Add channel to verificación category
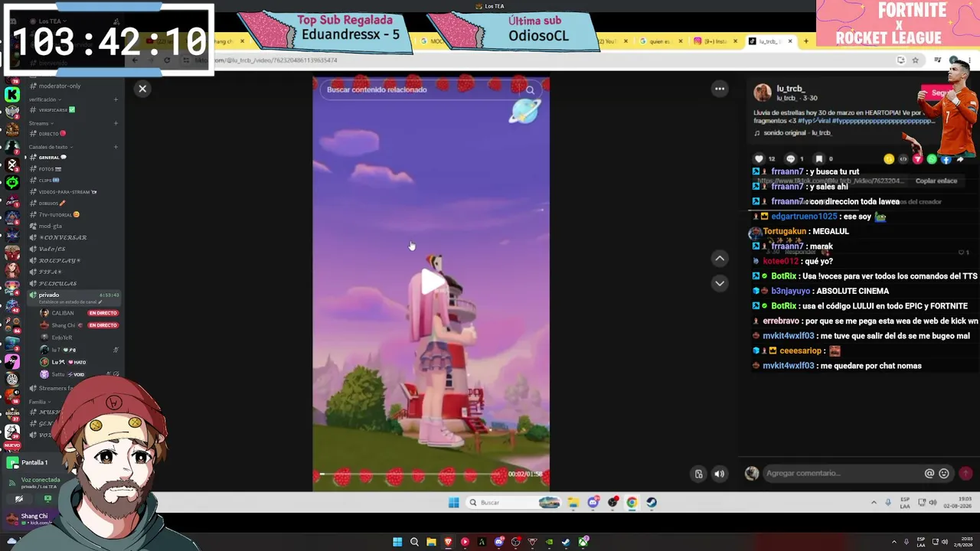The width and height of the screenshot is (980, 551). click(116, 99)
